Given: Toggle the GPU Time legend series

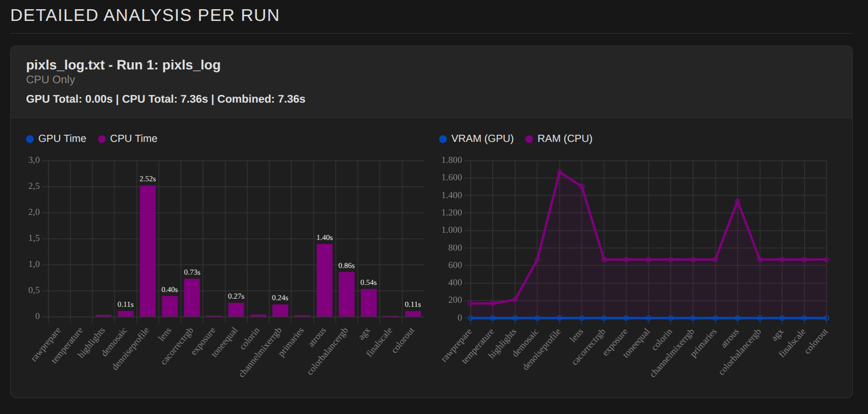Looking at the screenshot, I should click(56, 139).
